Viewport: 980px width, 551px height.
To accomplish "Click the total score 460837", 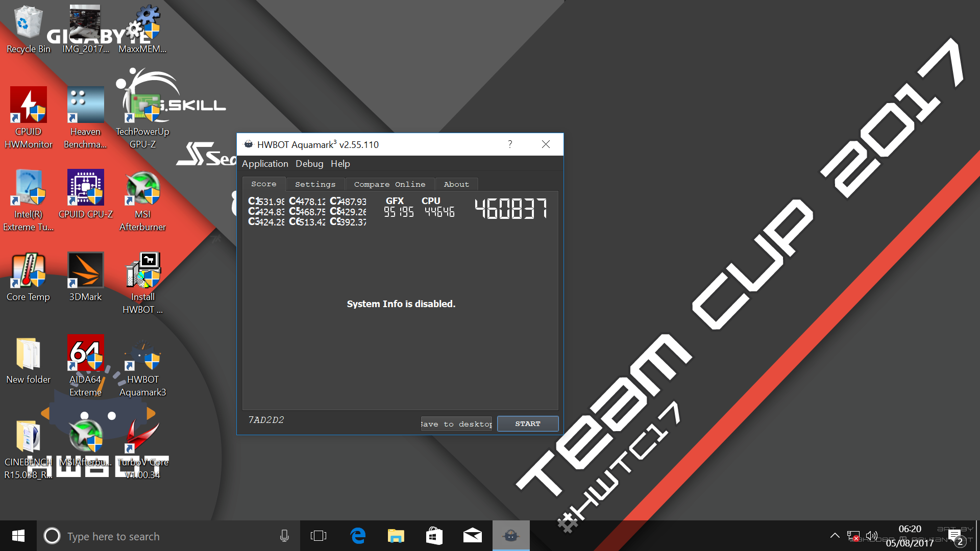I will tap(511, 209).
